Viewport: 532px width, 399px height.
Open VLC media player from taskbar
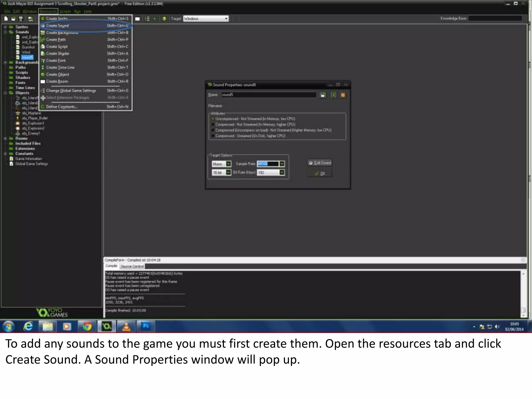tap(126, 326)
